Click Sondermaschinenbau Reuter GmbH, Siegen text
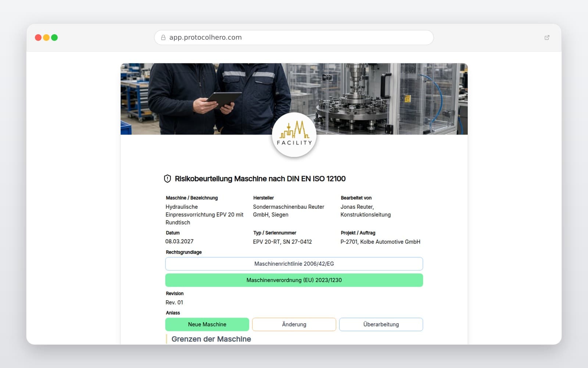The image size is (588, 368). (x=288, y=211)
